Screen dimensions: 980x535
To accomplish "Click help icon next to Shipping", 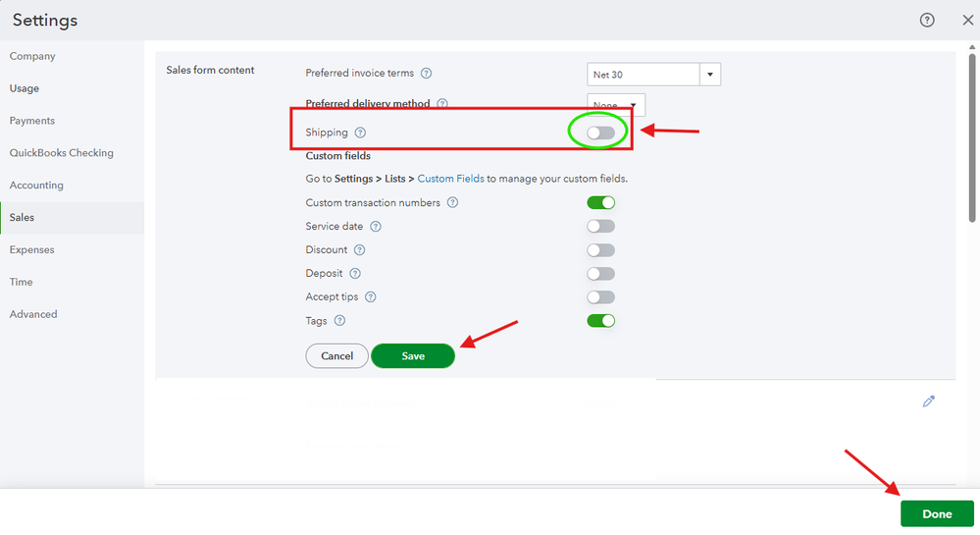I will [360, 133].
